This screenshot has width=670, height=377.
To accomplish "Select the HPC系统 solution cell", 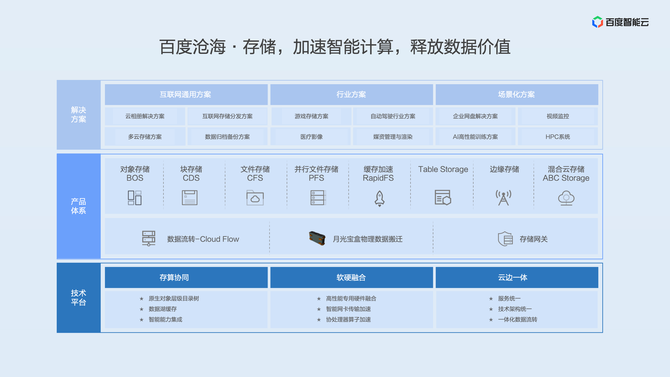I will tap(558, 137).
